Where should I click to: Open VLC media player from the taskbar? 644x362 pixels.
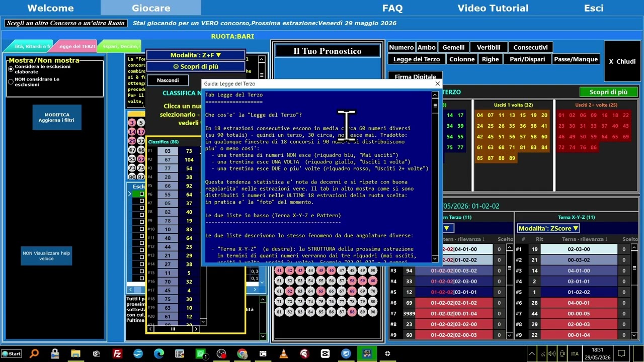[284, 353]
